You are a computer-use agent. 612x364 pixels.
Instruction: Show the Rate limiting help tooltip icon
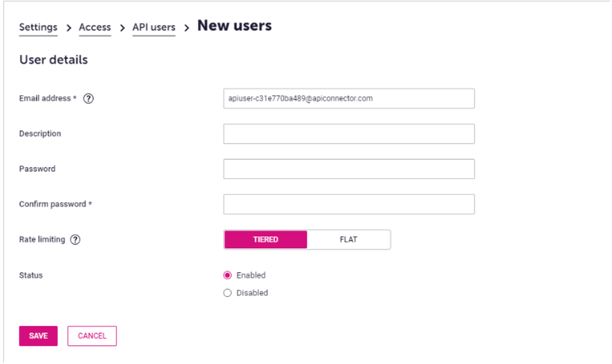[x=75, y=240]
